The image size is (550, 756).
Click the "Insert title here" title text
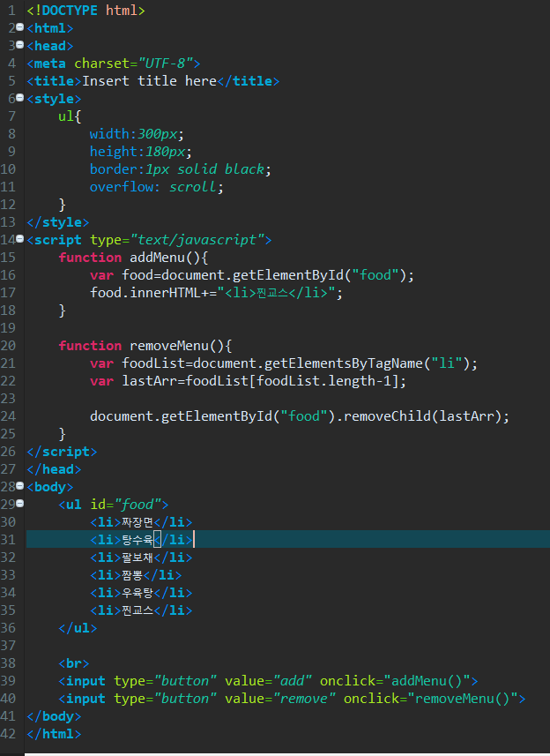point(149,80)
